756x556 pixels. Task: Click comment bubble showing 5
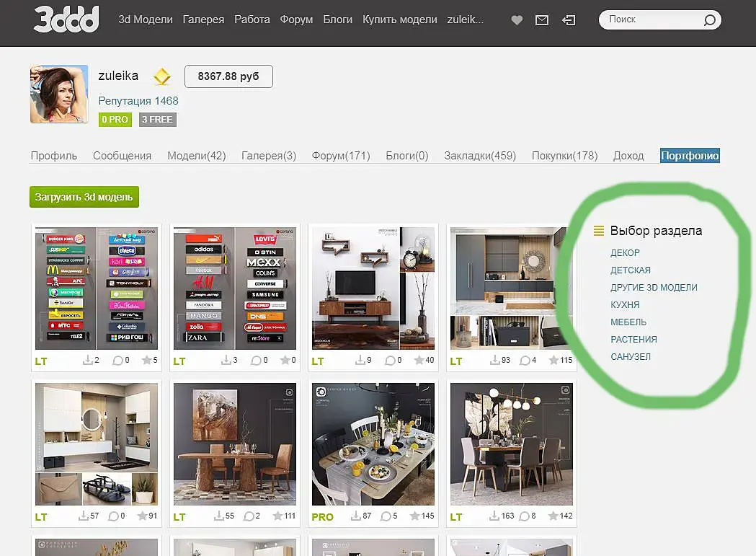(x=386, y=516)
